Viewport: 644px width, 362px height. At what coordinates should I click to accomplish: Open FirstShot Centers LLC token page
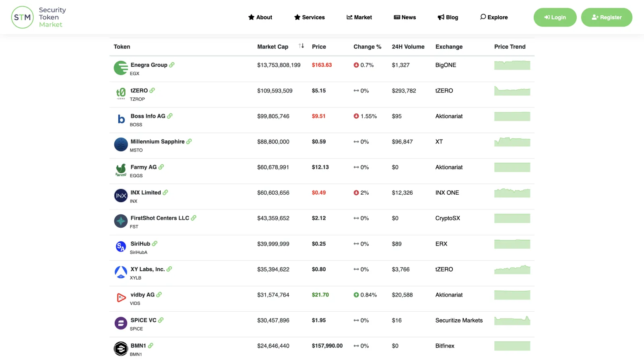[x=159, y=218]
